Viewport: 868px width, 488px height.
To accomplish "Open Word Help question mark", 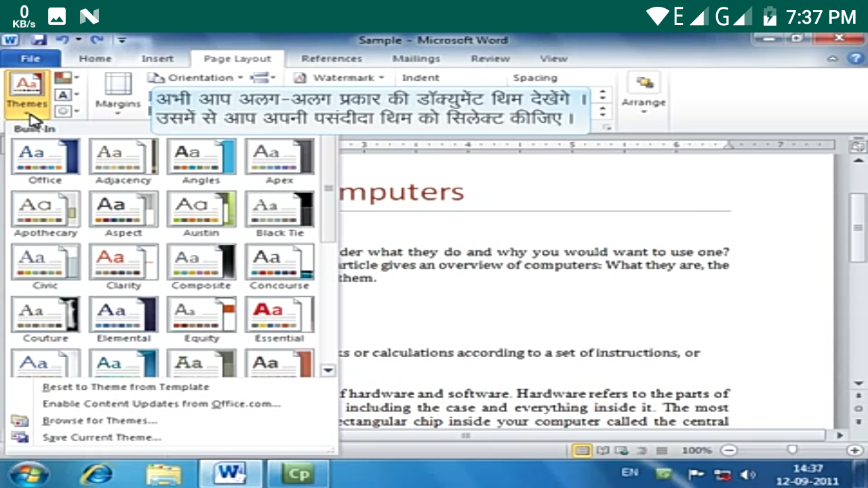I will (854, 59).
